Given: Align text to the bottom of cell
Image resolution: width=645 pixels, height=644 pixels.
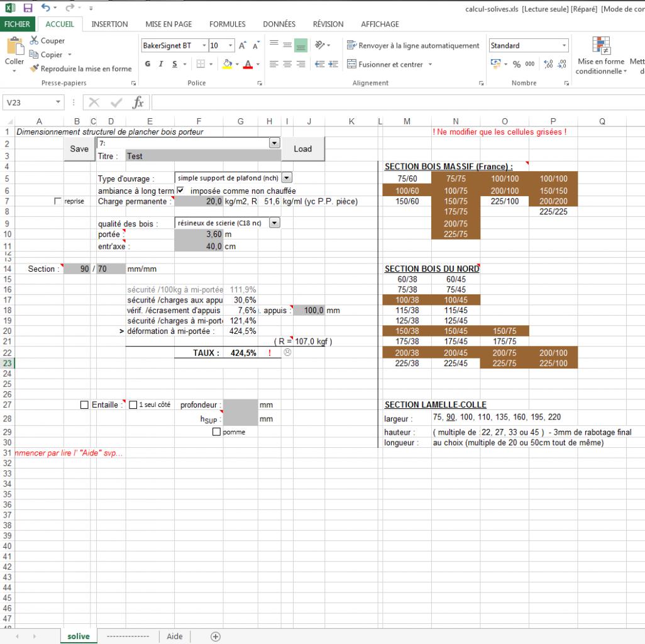Looking at the screenshot, I should [x=301, y=45].
